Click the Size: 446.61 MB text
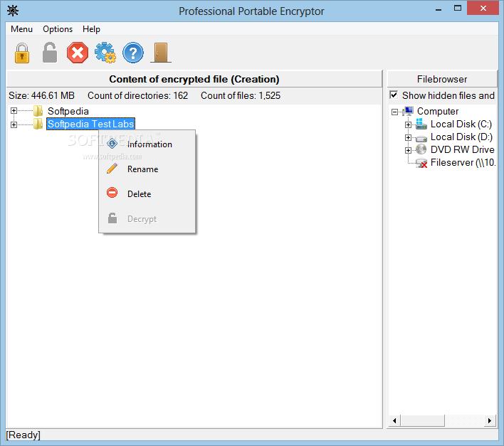 pyautogui.click(x=41, y=96)
